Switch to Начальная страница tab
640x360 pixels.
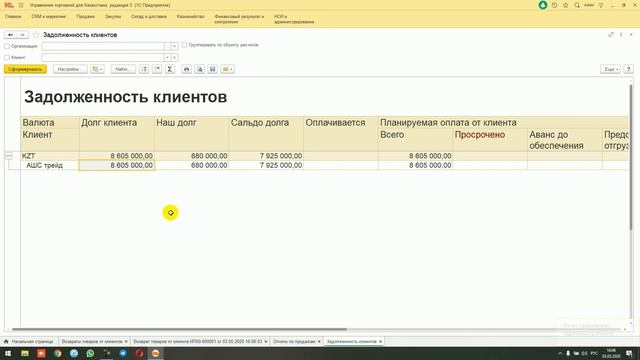coord(29,341)
